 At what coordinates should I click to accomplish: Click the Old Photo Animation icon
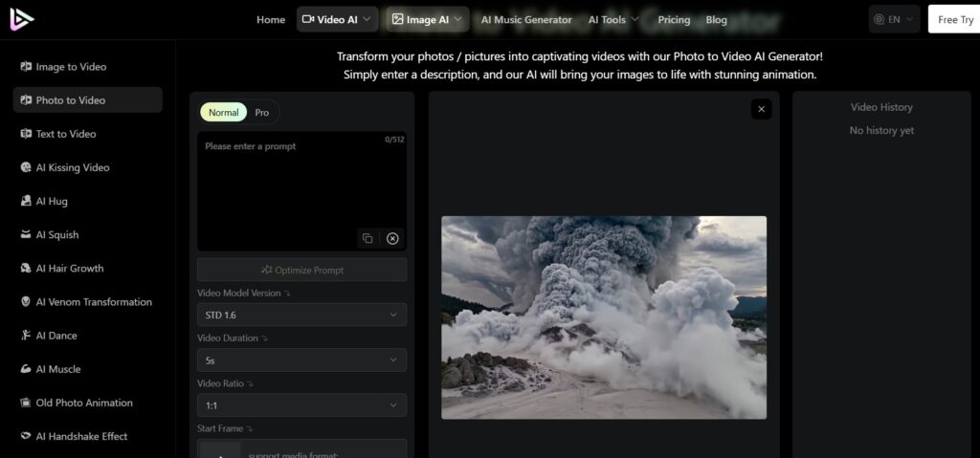click(x=26, y=403)
